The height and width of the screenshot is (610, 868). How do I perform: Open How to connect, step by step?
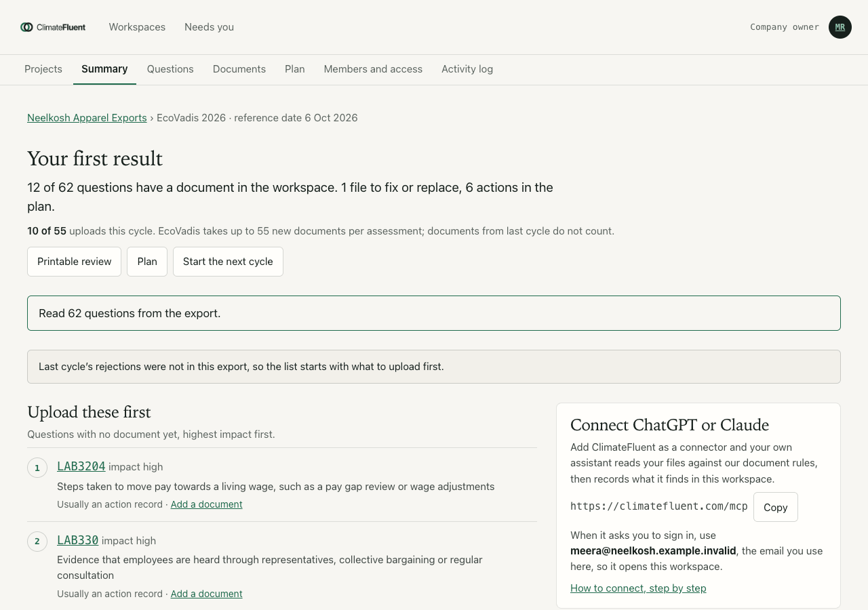click(638, 588)
